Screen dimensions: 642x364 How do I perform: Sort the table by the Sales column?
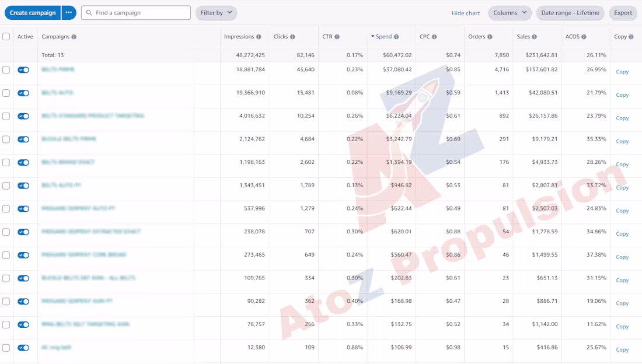(523, 37)
